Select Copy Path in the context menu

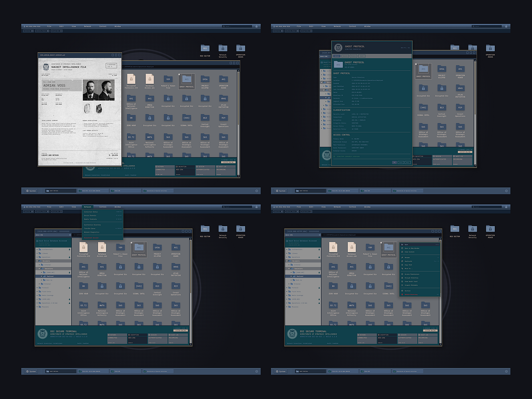(x=420, y=265)
